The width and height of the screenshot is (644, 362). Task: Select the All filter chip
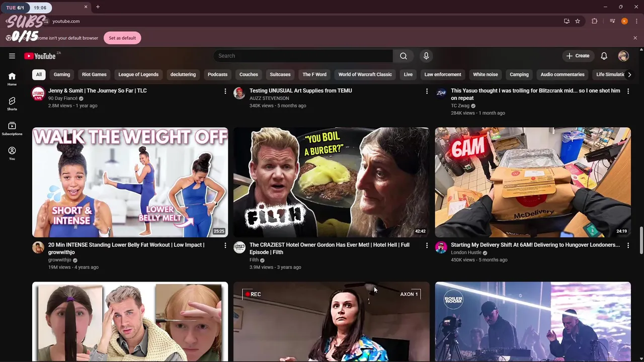(x=39, y=74)
